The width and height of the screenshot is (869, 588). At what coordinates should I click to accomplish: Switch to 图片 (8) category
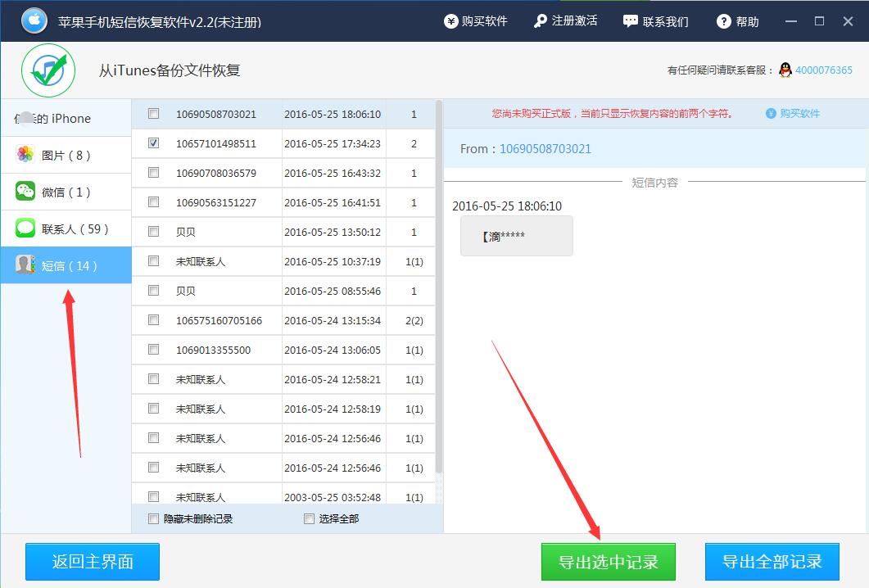[66, 155]
